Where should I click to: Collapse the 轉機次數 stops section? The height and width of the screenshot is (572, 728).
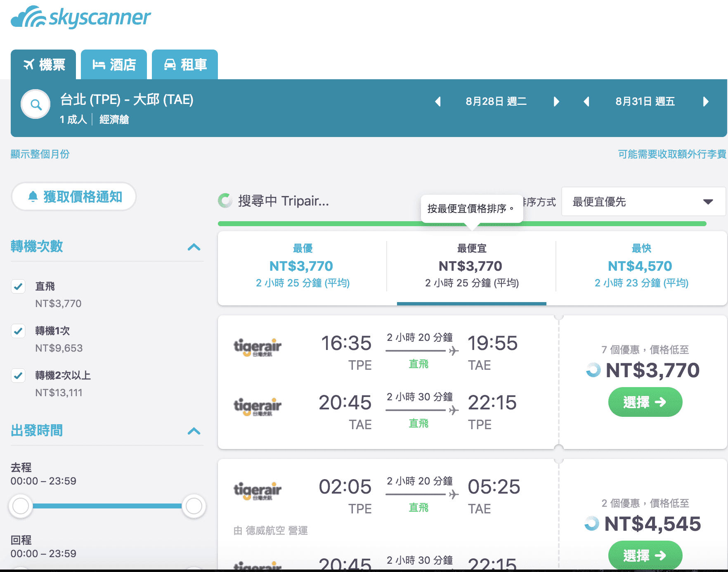(x=194, y=247)
